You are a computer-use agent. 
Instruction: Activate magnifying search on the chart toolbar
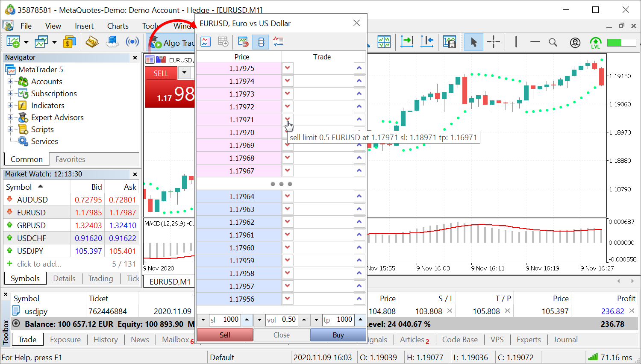click(553, 42)
